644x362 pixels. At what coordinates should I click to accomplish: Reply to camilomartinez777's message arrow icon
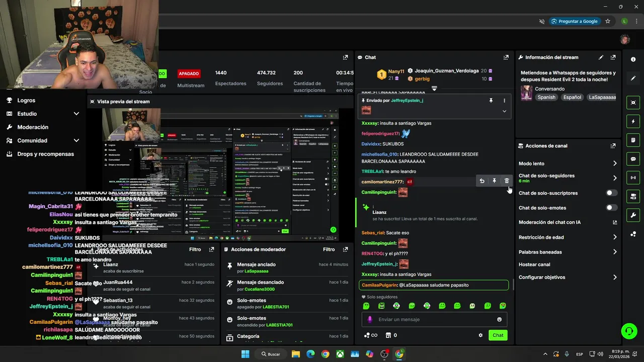point(482,181)
